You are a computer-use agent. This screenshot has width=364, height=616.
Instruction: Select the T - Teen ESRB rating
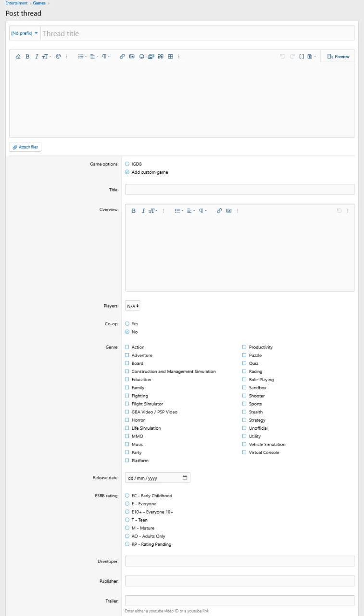pyautogui.click(x=127, y=520)
